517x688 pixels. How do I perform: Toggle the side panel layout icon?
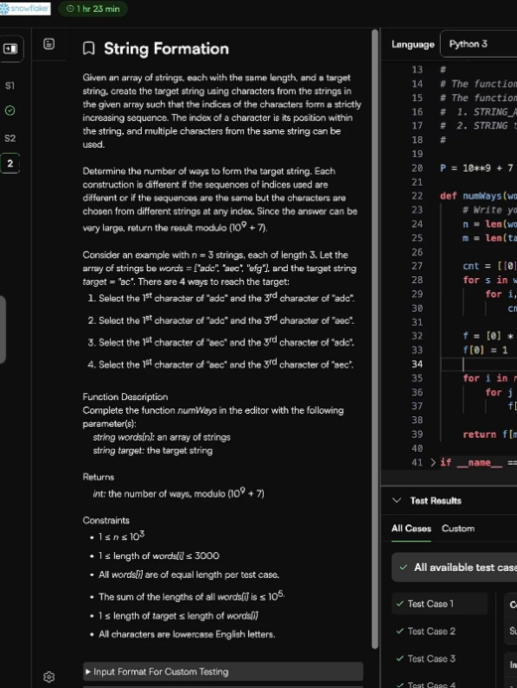(11, 49)
